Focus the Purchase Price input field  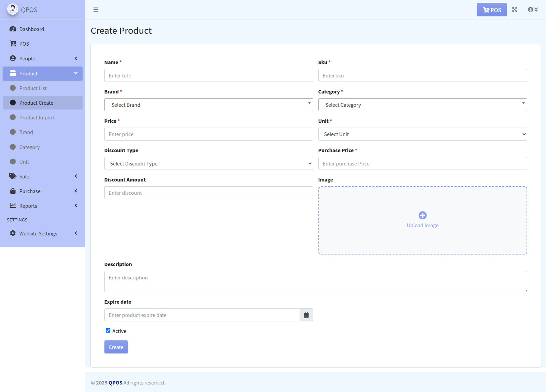[422, 163]
